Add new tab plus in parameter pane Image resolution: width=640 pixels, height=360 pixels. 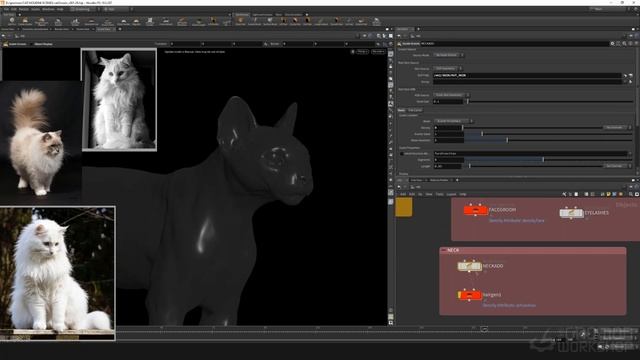[x=418, y=29]
